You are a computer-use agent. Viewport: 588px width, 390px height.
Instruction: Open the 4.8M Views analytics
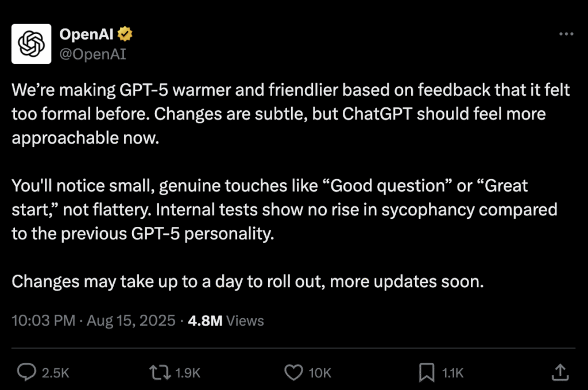pyautogui.click(x=226, y=321)
